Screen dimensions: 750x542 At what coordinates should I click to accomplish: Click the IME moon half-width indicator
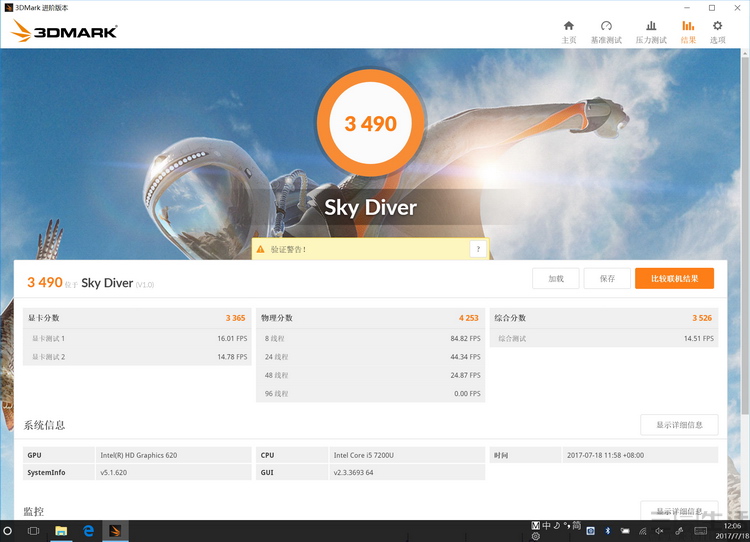coord(556,525)
